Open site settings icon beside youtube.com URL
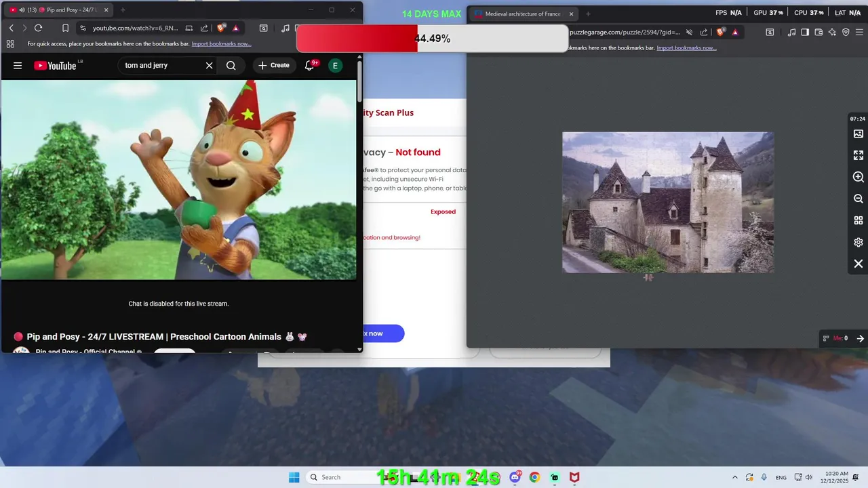 click(x=83, y=28)
